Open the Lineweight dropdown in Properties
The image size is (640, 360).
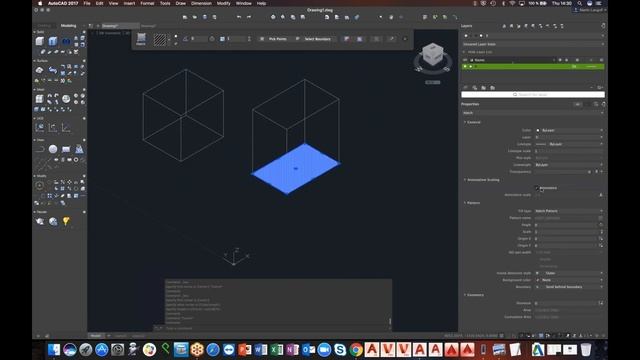(569, 165)
